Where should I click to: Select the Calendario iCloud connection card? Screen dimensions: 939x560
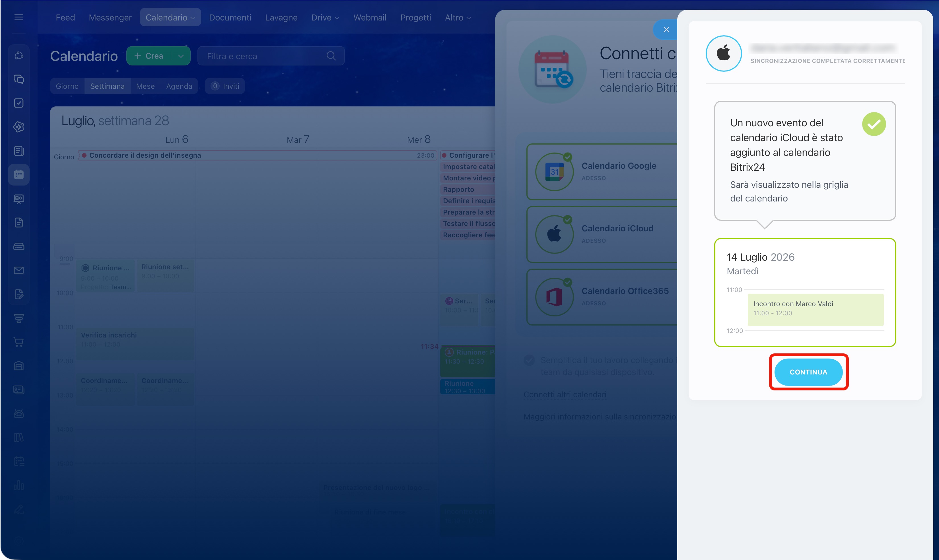602,234
